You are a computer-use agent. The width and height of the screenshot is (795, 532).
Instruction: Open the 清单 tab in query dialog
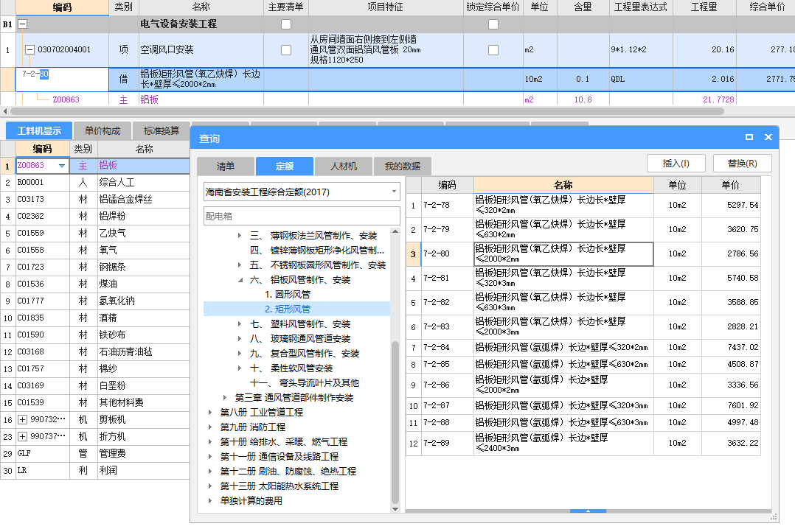[225, 167]
